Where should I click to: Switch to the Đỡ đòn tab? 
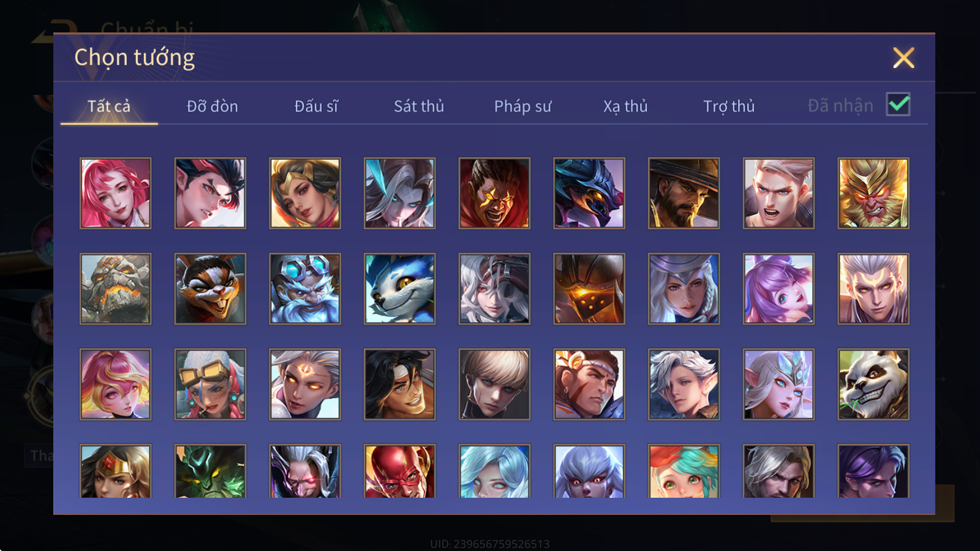[212, 107]
